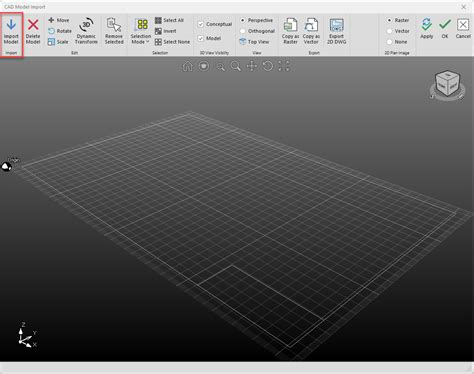
Task: Select the Rotate tool
Action: [x=60, y=31]
